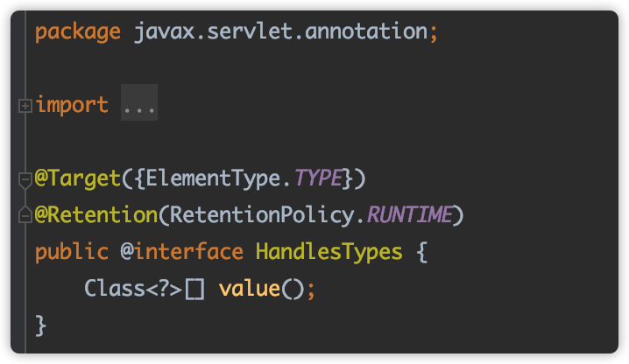
Task: Click the package keyword
Action: pyautogui.click(x=78, y=32)
